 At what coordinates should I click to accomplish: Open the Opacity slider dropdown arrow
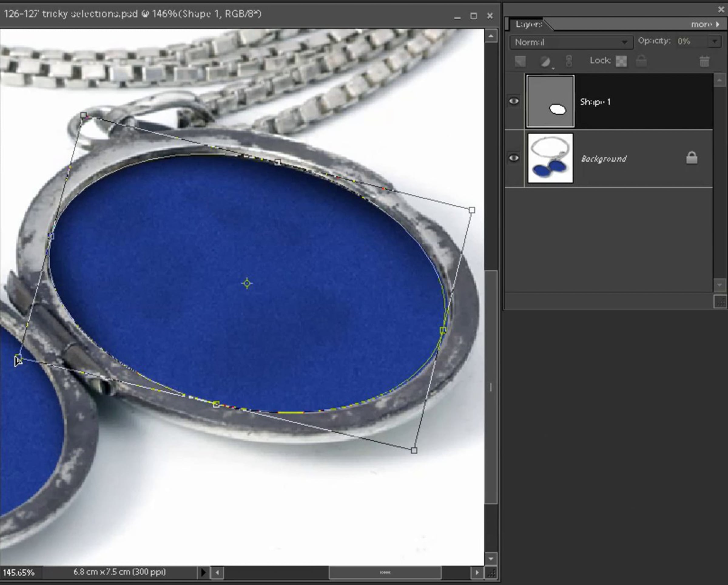point(715,41)
